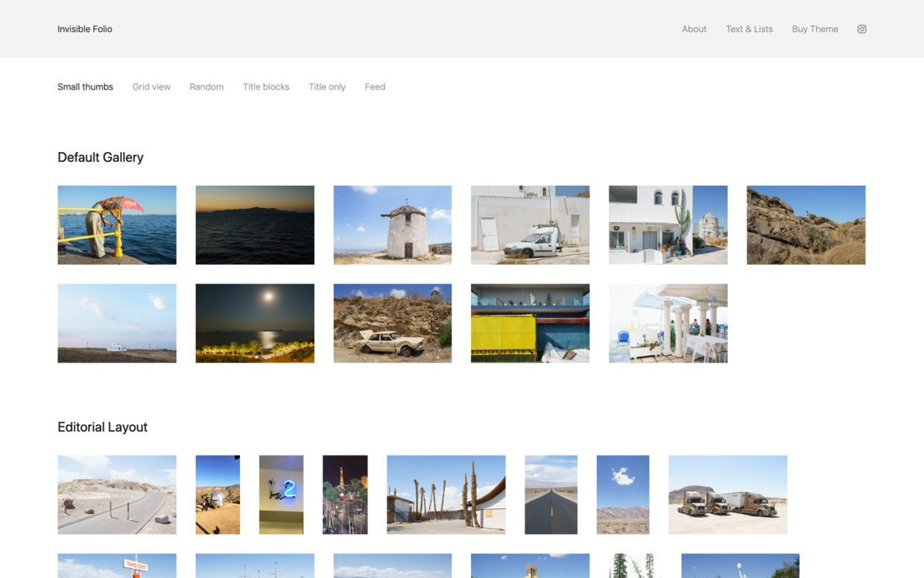
Task: Select the Random gallery layout
Action: pos(206,87)
